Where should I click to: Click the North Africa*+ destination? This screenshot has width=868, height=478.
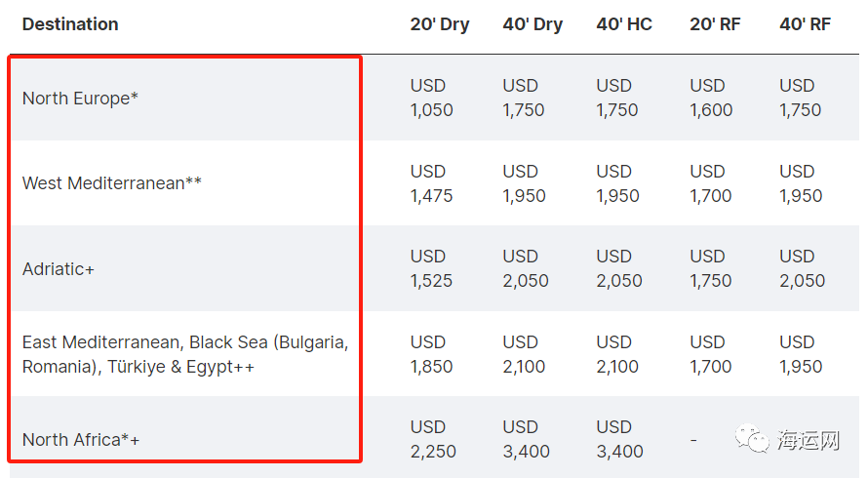[81, 440]
